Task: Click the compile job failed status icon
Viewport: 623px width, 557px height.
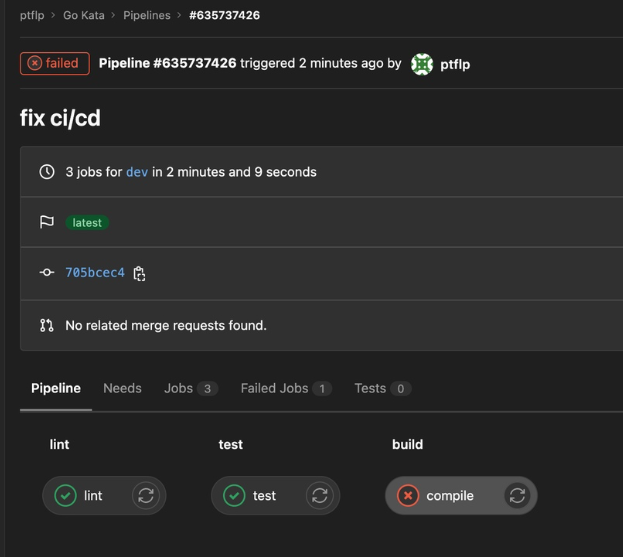Action: (x=407, y=495)
